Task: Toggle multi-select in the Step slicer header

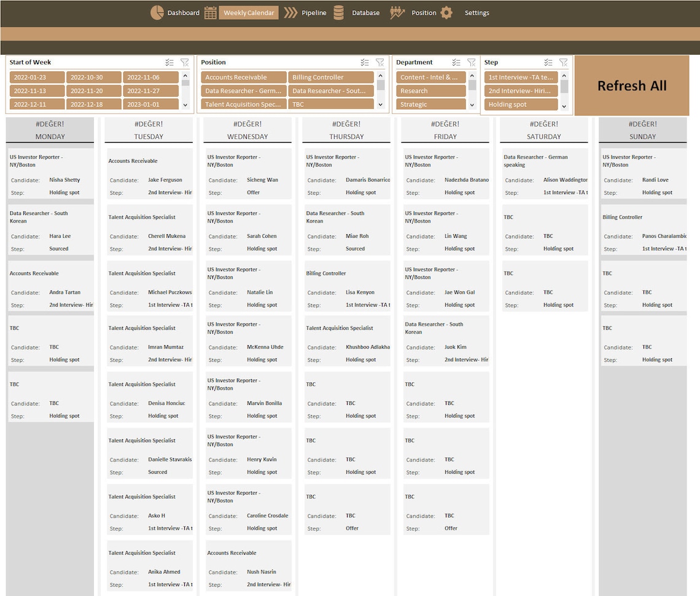Action: pos(548,62)
